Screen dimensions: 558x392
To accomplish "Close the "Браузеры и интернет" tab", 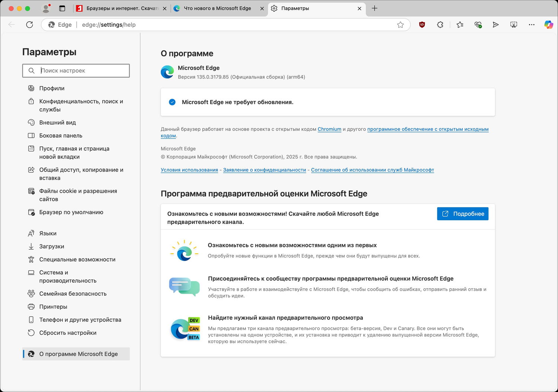I will coord(164,8).
